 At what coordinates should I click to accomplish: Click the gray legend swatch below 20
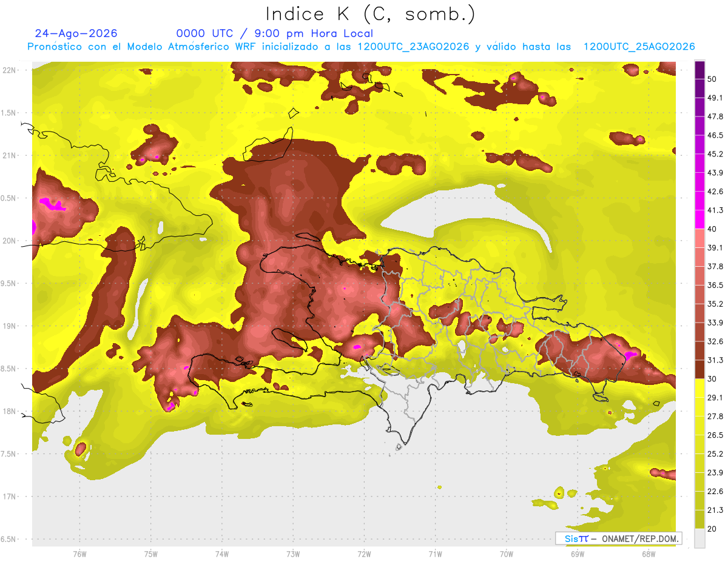click(699, 538)
